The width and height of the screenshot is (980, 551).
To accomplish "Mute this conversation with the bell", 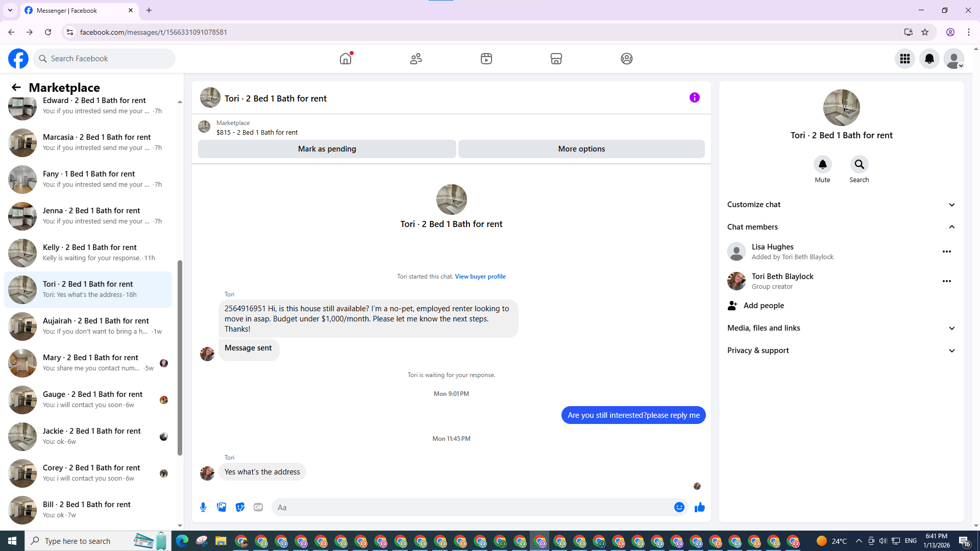I will 822,164.
